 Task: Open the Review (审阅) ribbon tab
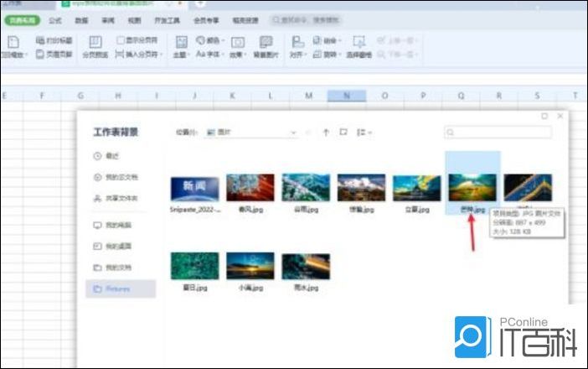[x=108, y=20]
